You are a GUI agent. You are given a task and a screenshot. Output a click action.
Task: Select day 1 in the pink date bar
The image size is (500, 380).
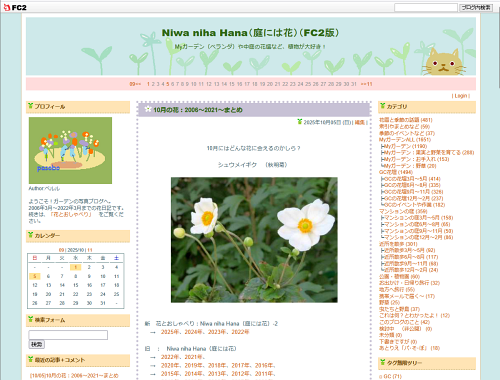click(148, 84)
